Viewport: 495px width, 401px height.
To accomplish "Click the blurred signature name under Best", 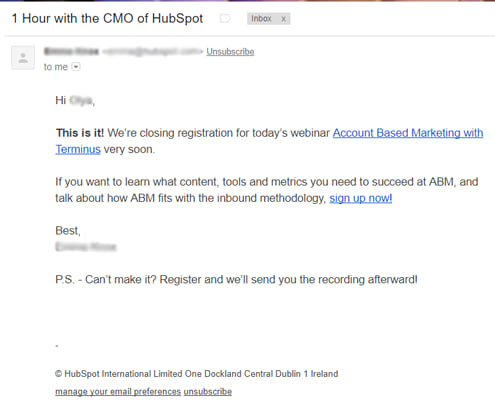I will [x=86, y=247].
